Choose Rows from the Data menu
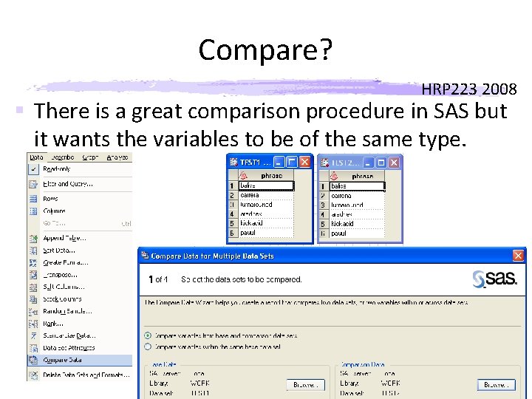 80,199
